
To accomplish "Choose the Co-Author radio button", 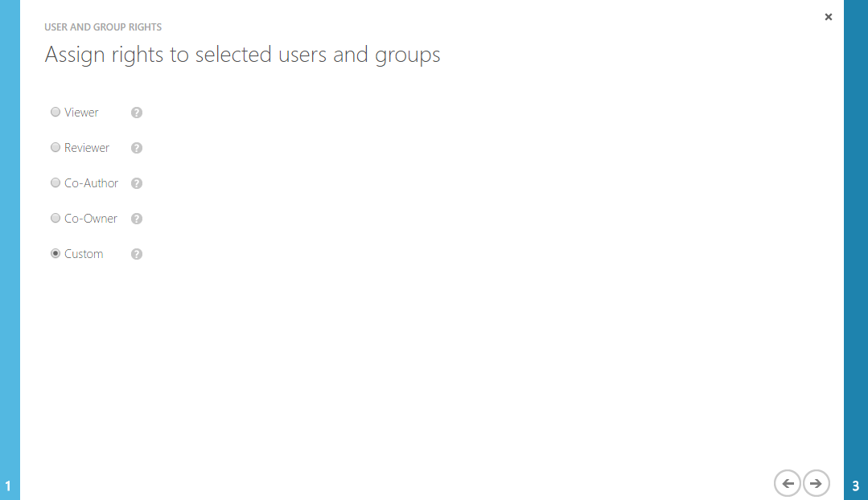I will coord(56,183).
